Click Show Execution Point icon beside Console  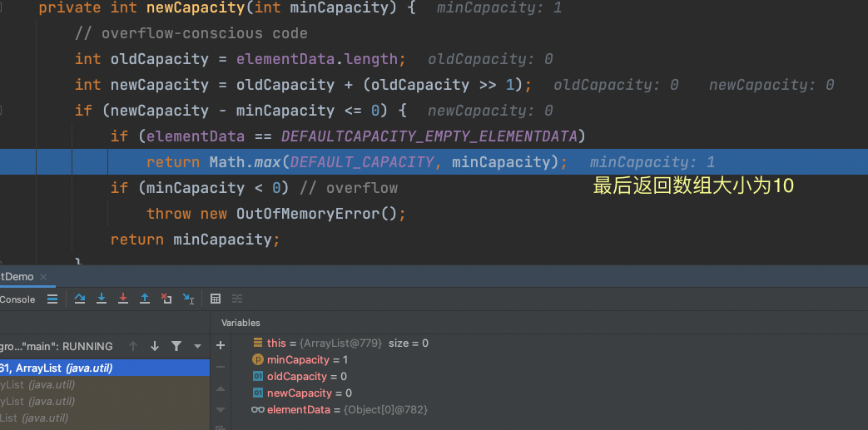click(x=52, y=299)
